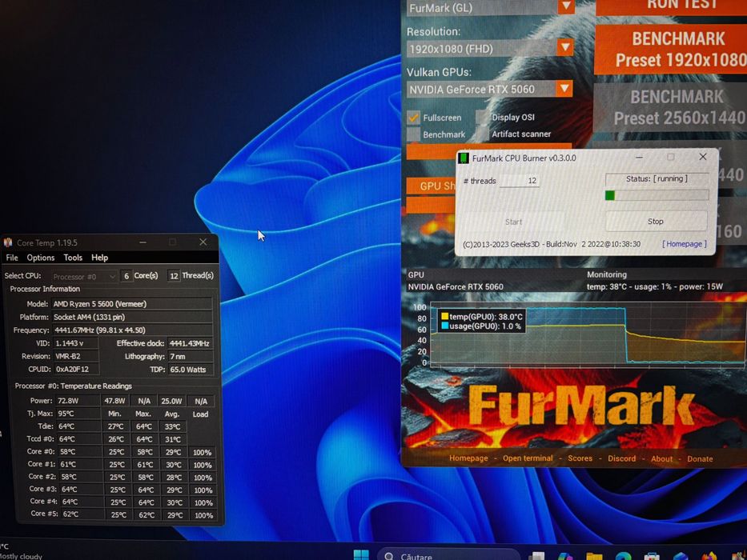747x560 pixels.
Task: Click Homepage link at FurMark bottom
Action: pyautogui.click(x=468, y=458)
